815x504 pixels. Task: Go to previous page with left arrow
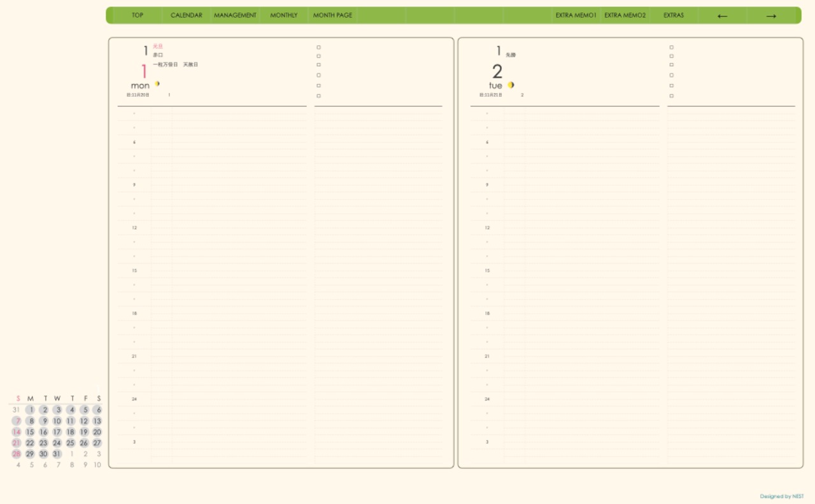click(722, 16)
